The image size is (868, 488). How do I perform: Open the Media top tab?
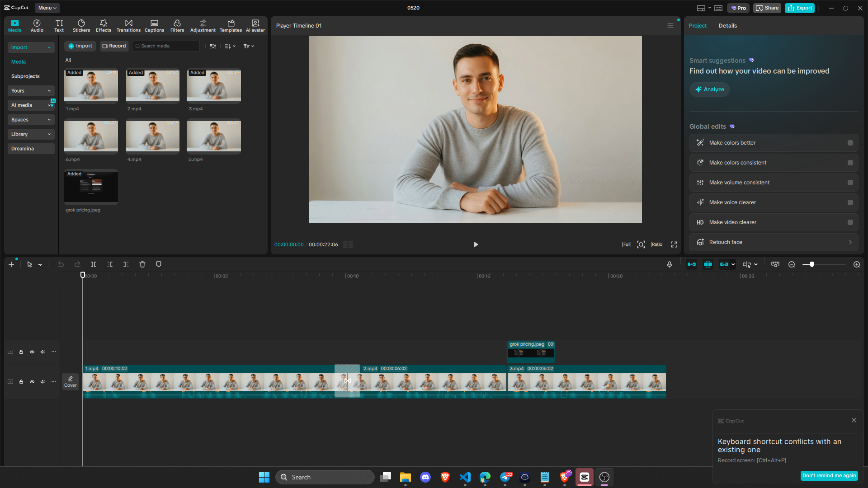click(15, 26)
